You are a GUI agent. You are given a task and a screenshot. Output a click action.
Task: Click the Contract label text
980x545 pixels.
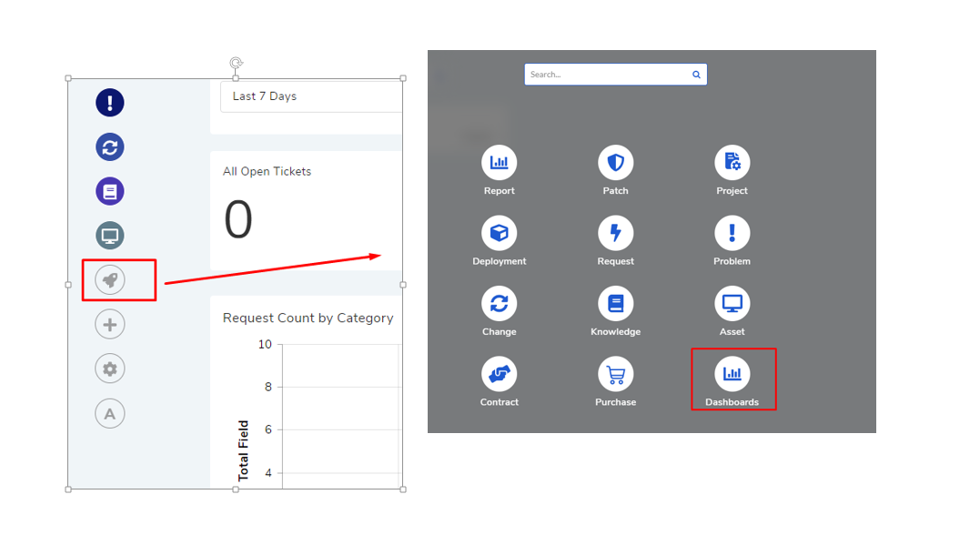click(499, 402)
